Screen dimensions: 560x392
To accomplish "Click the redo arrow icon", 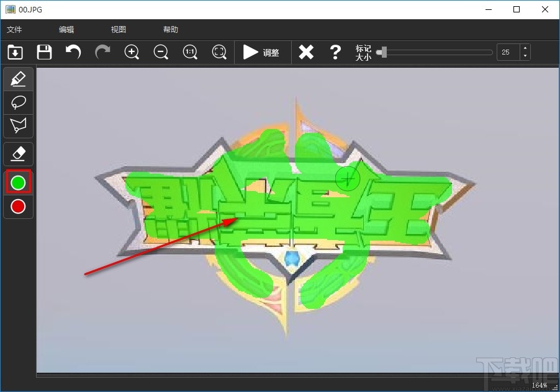I will (102, 52).
